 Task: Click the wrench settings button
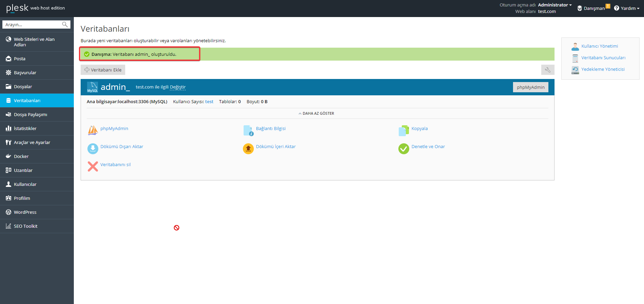click(548, 70)
